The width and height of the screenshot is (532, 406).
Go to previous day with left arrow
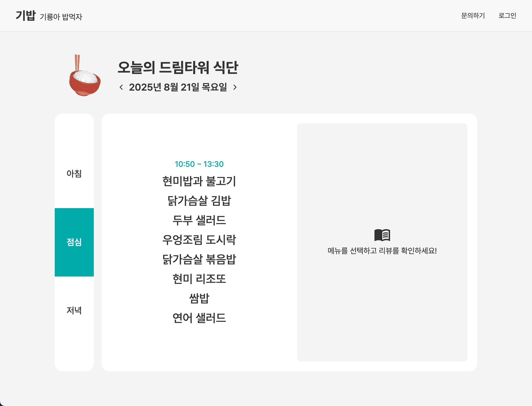pyautogui.click(x=121, y=87)
